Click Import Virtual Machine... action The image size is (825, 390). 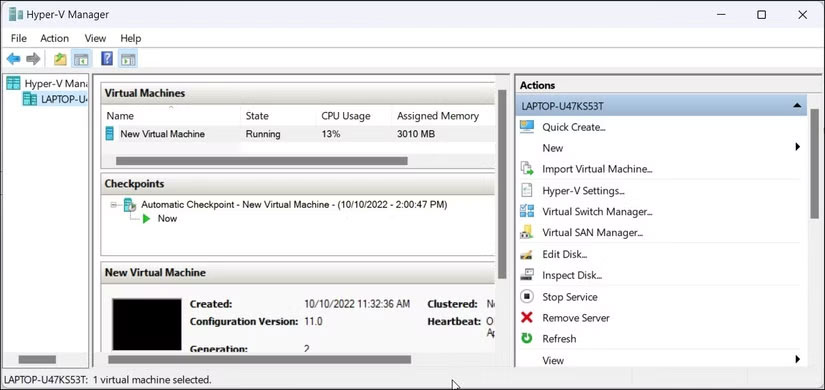point(597,169)
